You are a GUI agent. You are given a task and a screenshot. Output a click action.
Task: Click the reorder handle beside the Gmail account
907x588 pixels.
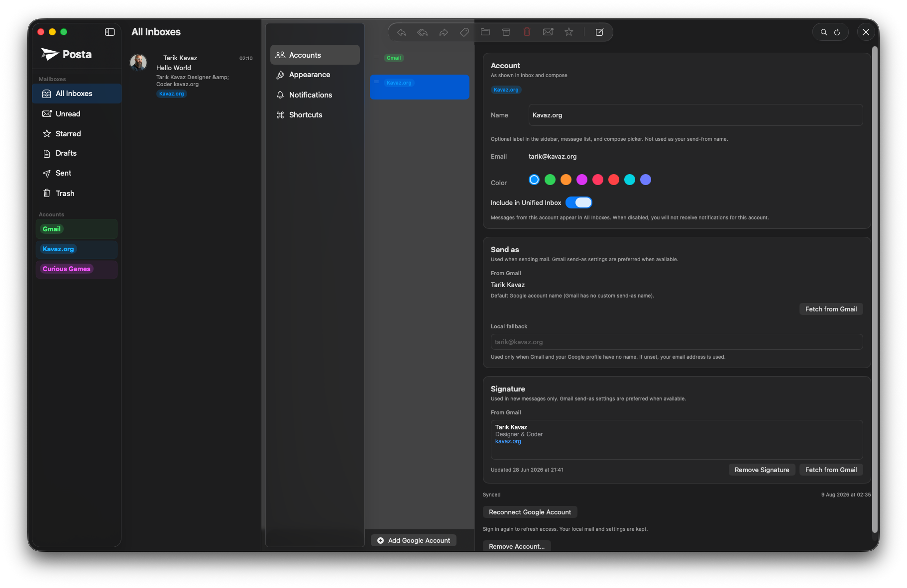[376, 57]
